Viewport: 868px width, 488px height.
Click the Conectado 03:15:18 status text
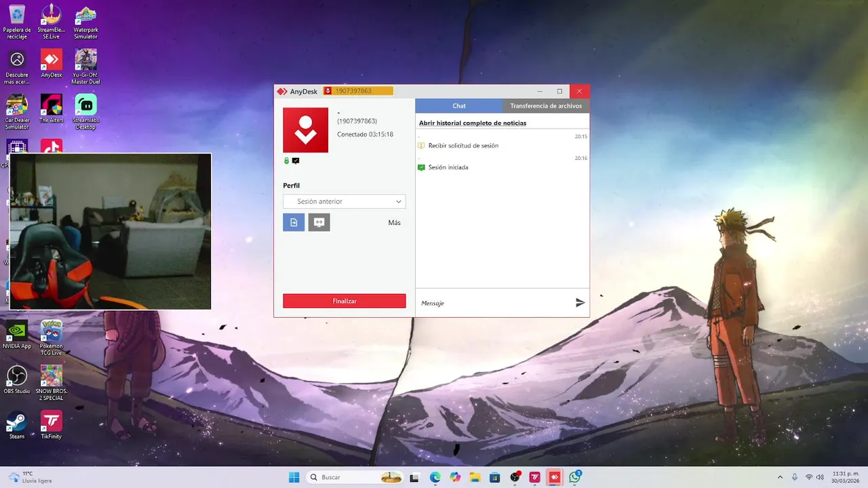point(365,134)
